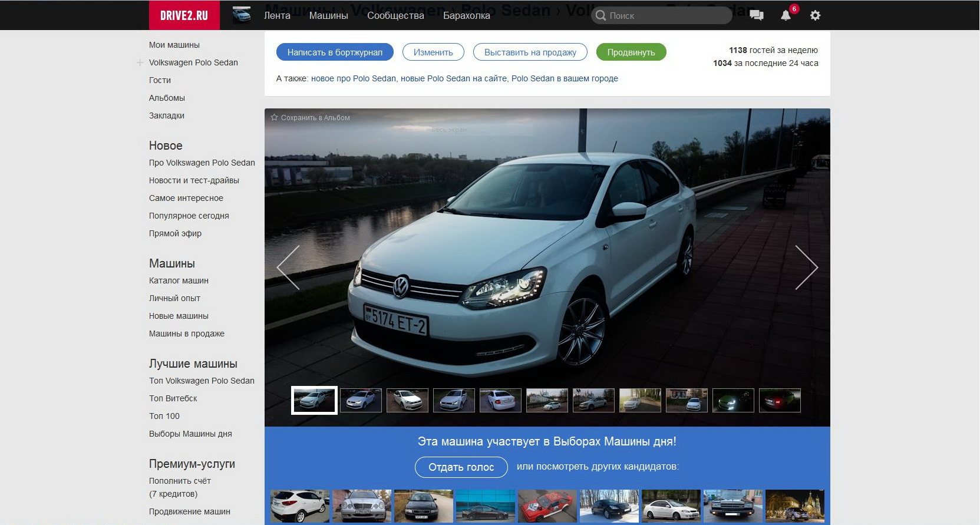Open Топ 100 link
This screenshot has height=525, width=980.
point(164,416)
